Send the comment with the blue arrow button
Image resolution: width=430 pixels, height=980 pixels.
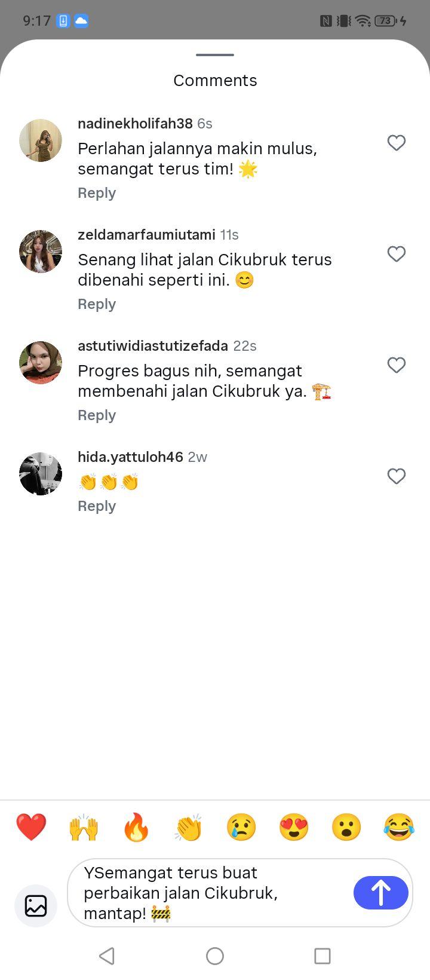[381, 893]
